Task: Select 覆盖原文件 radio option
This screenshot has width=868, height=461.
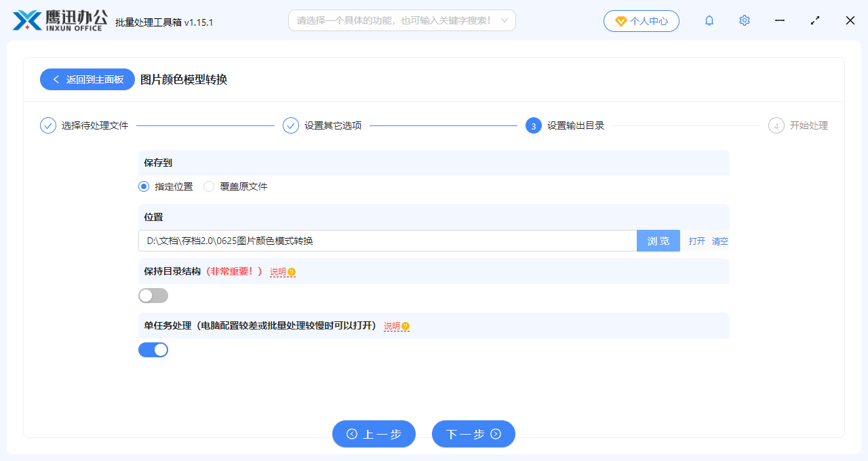Action: click(236, 186)
